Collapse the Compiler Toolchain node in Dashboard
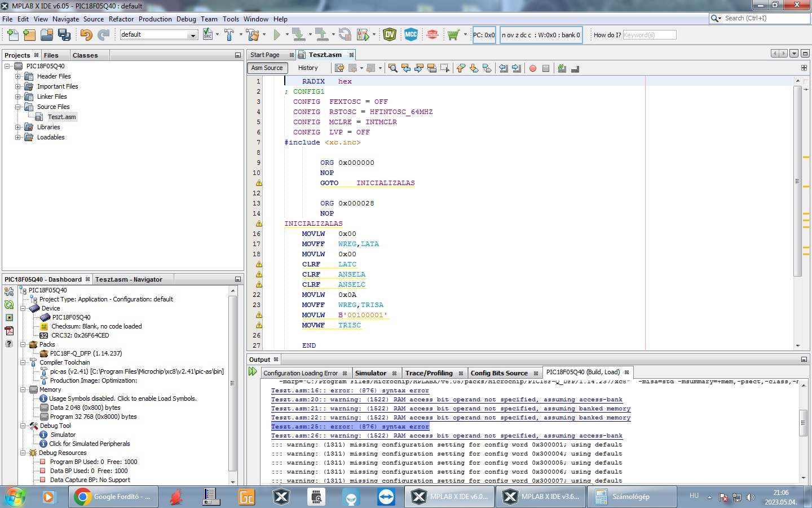The height and width of the screenshot is (508, 812). click(23, 362)
